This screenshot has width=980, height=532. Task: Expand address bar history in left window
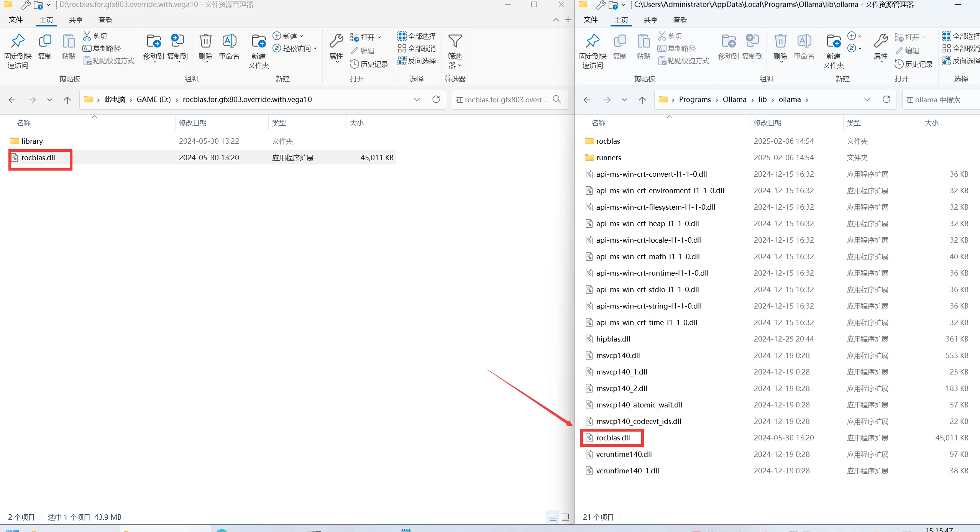coord(417,100)
